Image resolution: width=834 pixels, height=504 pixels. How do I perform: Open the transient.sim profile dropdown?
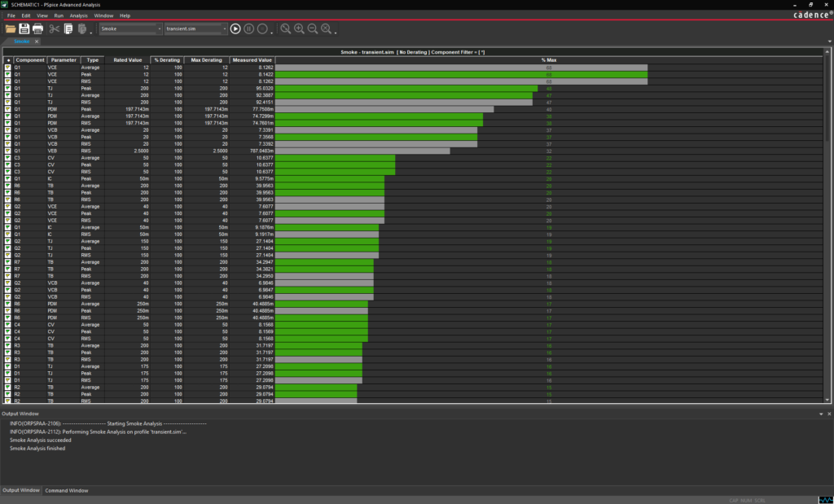pos(225,28)
